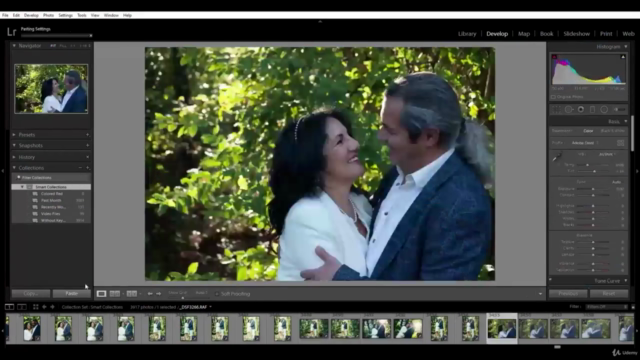This screenshot has width=640, height=360.
Task: Click the Navigator preview image
Action: (51, 89)
